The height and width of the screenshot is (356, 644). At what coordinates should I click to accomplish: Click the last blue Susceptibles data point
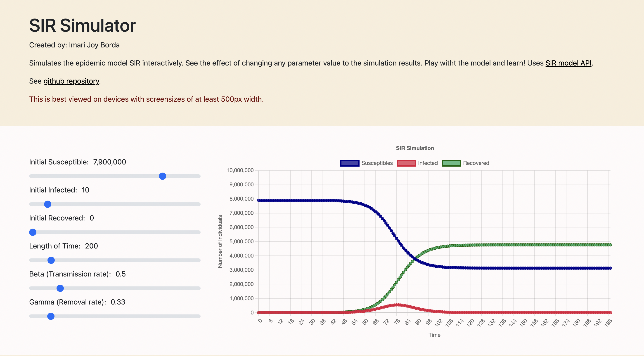(x=610, y=268)
